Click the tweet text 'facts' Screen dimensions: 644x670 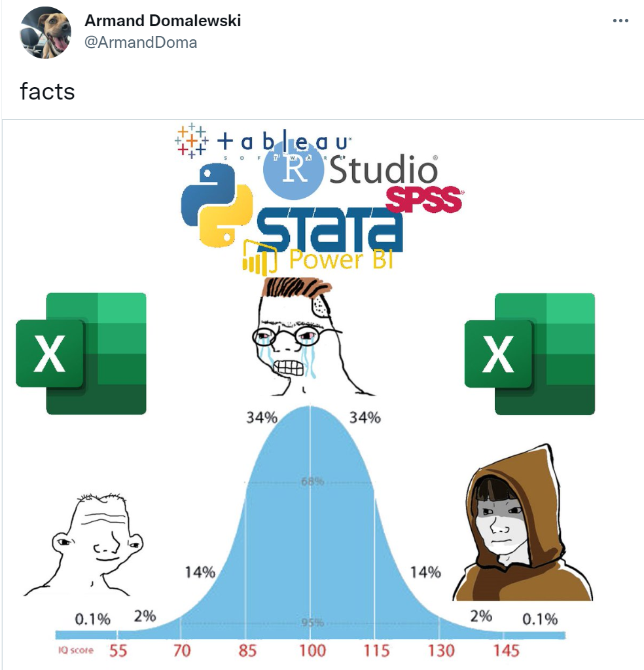click(x=47, y=92)
